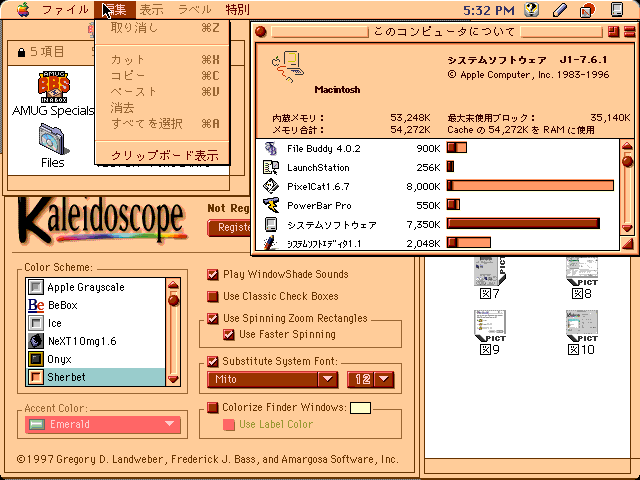Viewport: 640px width, 480px height.
Task: Click the color scheme list up arrow
Action: click(x=173, y=284)
